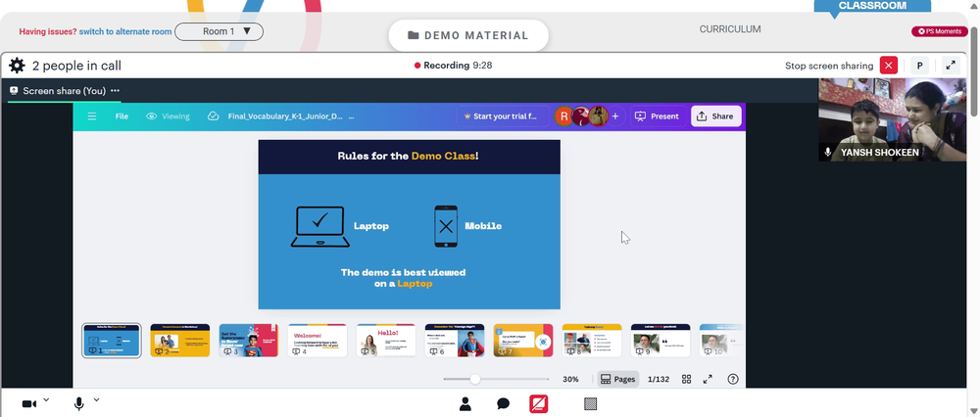Viewport: 980px width, 417px height.
Task: Open Room 1 dropdown
Action: coord(219,31)
